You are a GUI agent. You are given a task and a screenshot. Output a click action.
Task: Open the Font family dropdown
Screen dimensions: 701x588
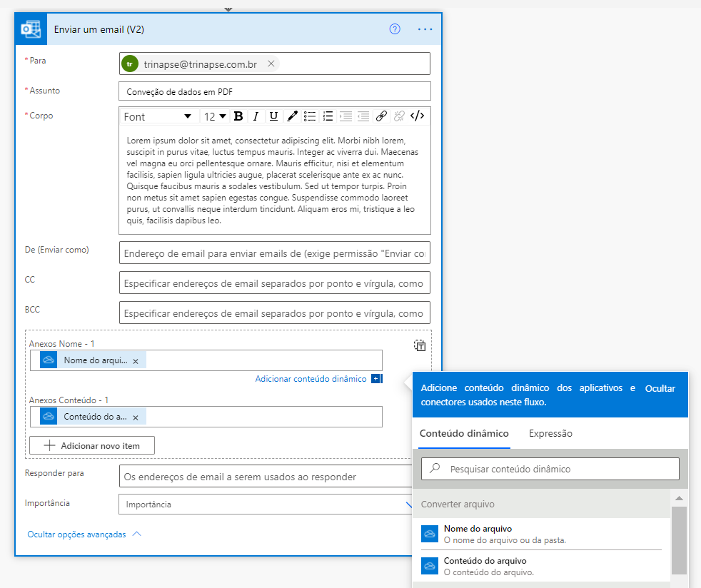pyautogui.click(x=158, y=116)
